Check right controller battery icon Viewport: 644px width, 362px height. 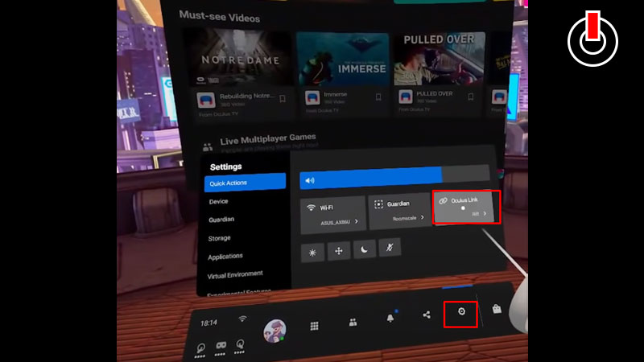239,347
